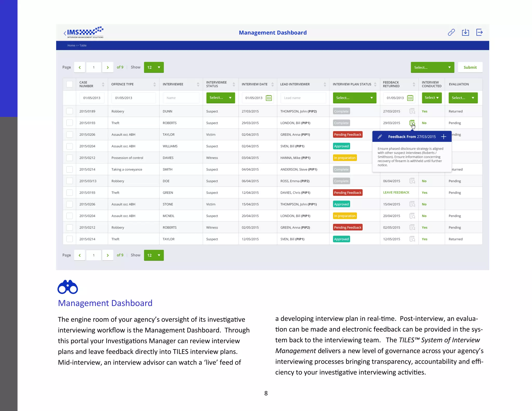Open the top Show 12 rows dropdown
The height and width of the screenshot is (411, 532).
(154, 67)
